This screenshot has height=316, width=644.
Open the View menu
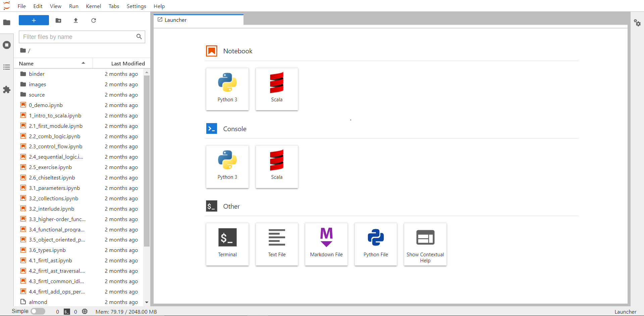coord(56,6)
